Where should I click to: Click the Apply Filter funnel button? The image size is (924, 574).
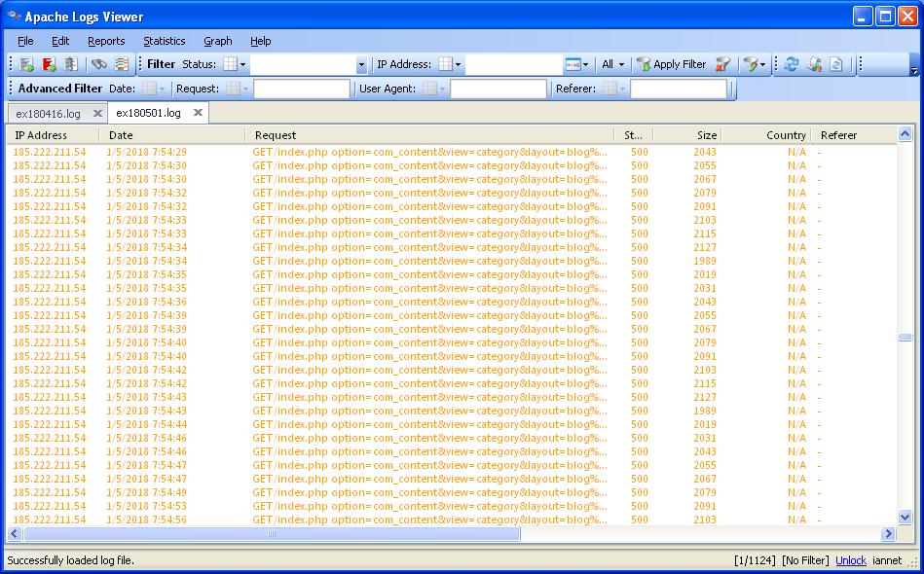point(671,64)
